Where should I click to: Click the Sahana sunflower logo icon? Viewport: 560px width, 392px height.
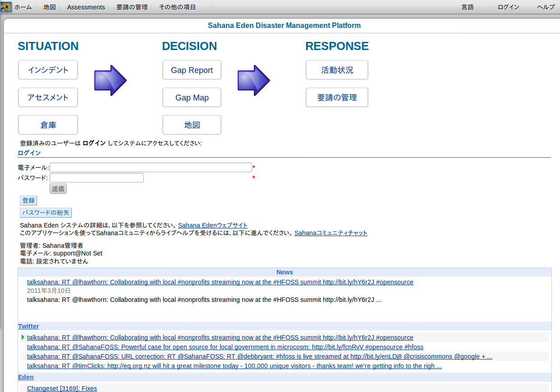(x=6, y=7)
